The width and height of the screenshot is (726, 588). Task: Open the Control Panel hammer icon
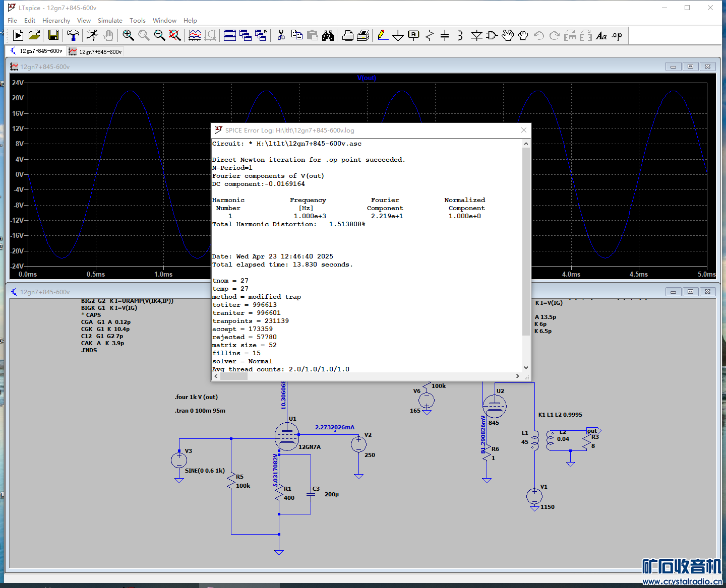click(x=73, y=35)
